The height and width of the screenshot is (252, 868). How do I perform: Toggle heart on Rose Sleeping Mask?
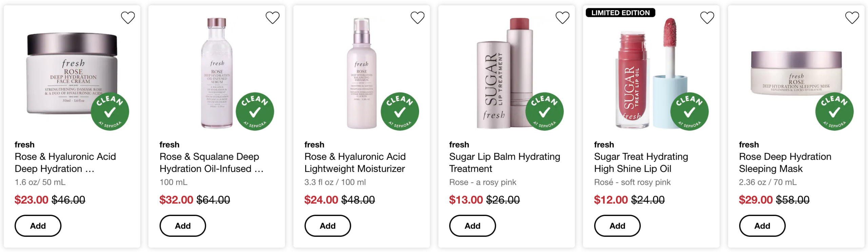click(x=852, y=18)
